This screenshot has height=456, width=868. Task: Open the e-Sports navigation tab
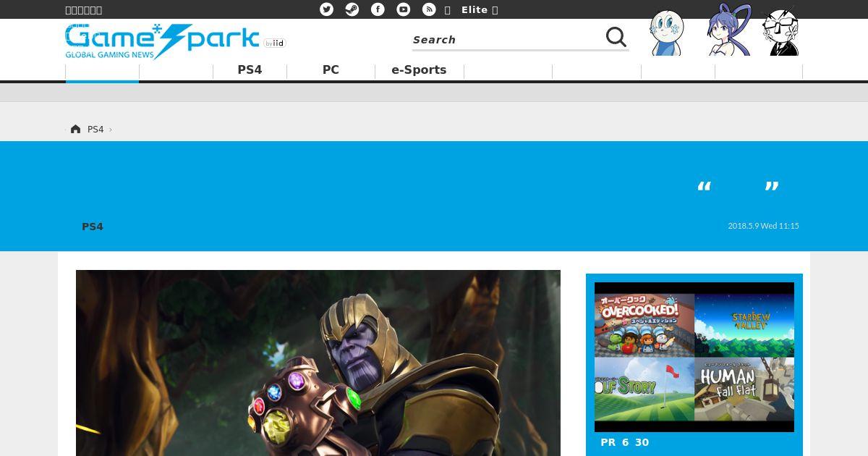[x=419, y=70]
